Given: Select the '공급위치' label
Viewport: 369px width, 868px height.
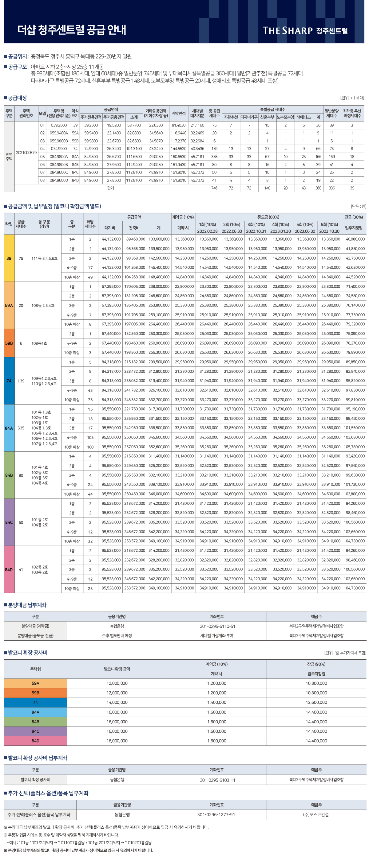Looking at the screenshot, I should 17,56.
